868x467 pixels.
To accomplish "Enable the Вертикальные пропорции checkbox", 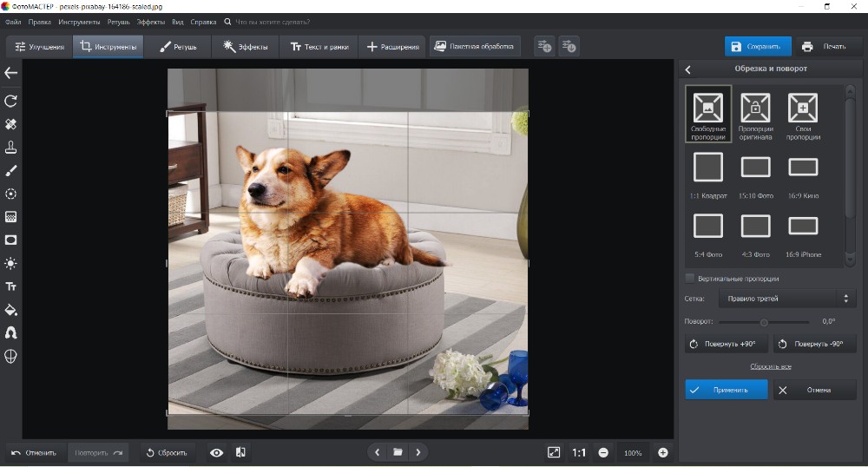I will [x=690, y=279].
